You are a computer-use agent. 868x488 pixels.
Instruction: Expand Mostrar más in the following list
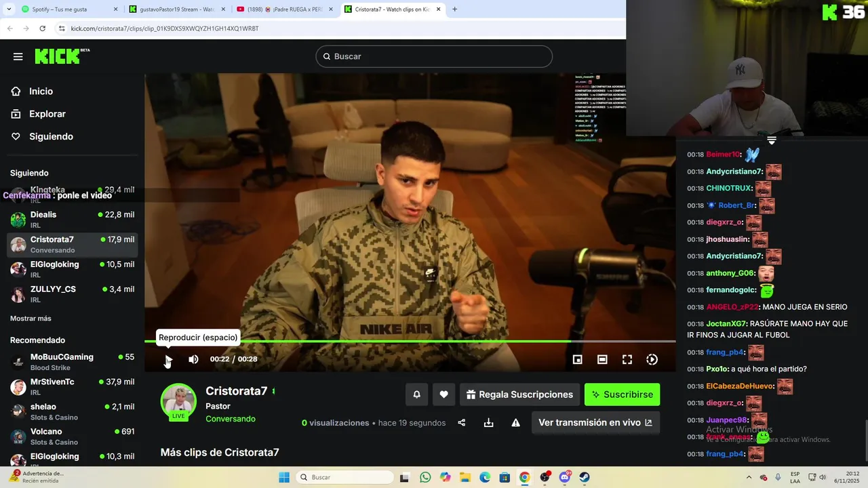pos(31,319)
